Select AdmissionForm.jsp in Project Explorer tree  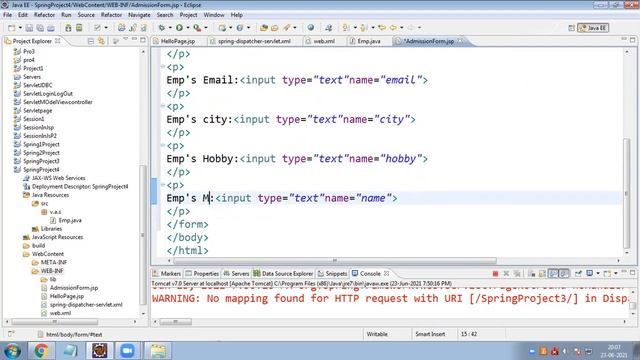74,288
